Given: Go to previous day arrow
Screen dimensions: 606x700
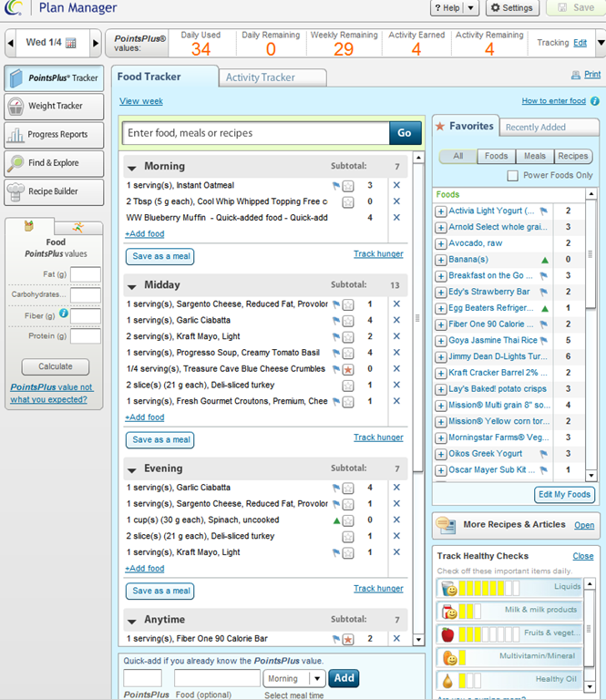Looking at the screenshot, I should point(11,44).
